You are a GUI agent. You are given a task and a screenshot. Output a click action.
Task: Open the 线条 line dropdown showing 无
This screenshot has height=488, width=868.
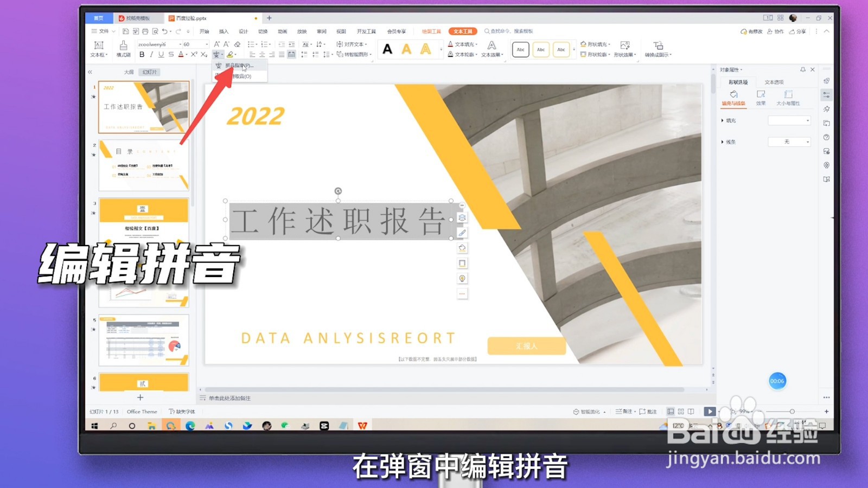point(789,142)
